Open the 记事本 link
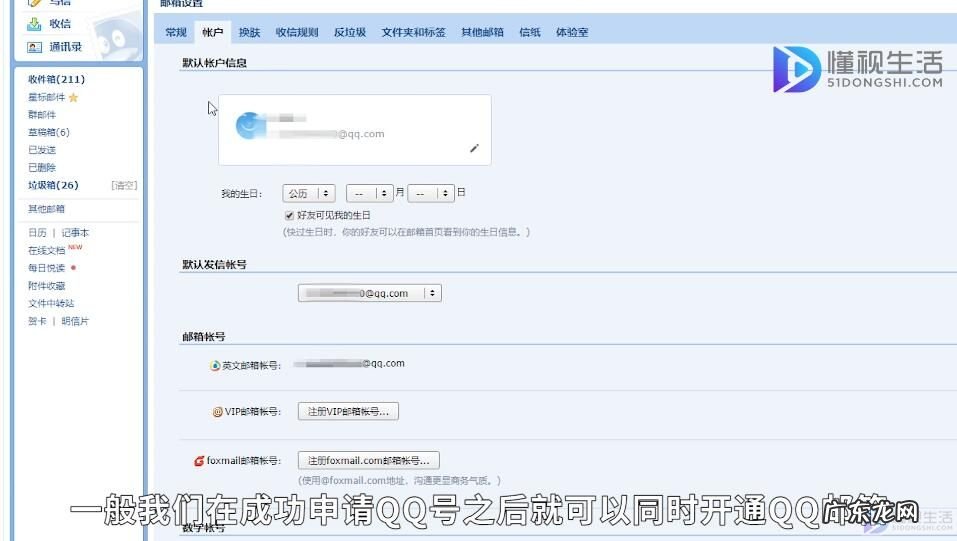Image resolution: width=957 pixels, height=541 pixels. (x=75, y=233)
